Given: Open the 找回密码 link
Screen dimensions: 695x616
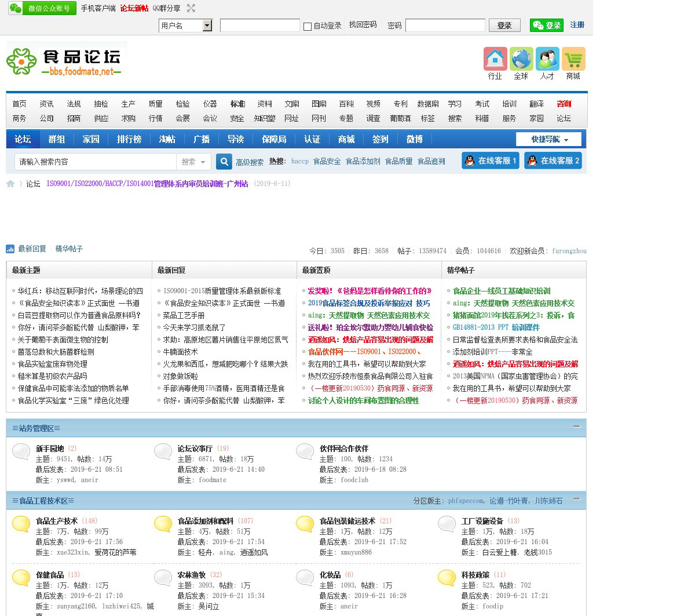Looking at the screenshot, I should coord(363,25).
